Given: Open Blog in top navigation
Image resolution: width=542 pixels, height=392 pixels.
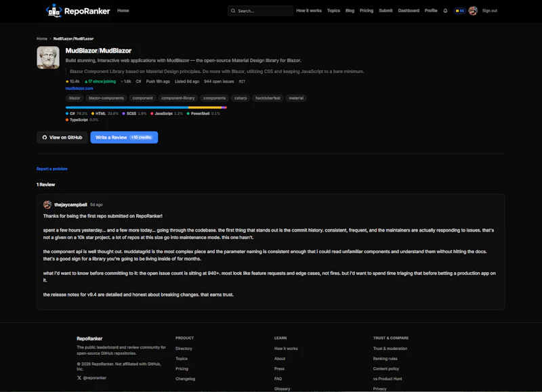Looking at the screenshot, I should click(350, 11).
